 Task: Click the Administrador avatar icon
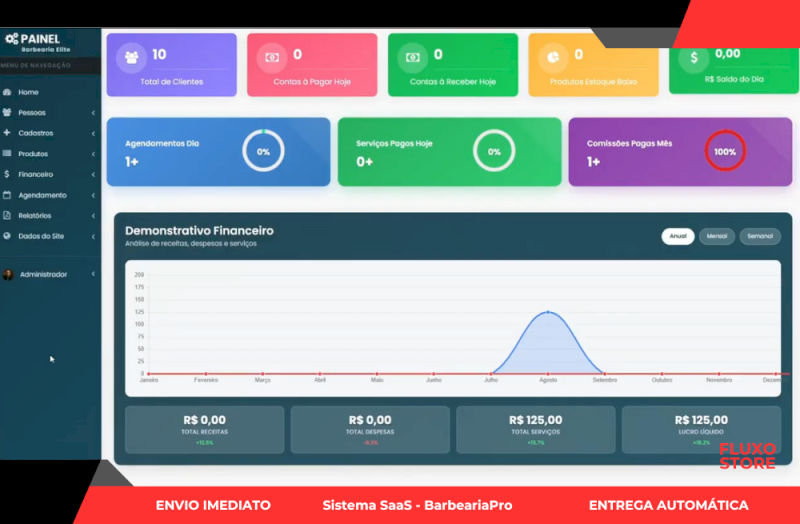point(8,274)
